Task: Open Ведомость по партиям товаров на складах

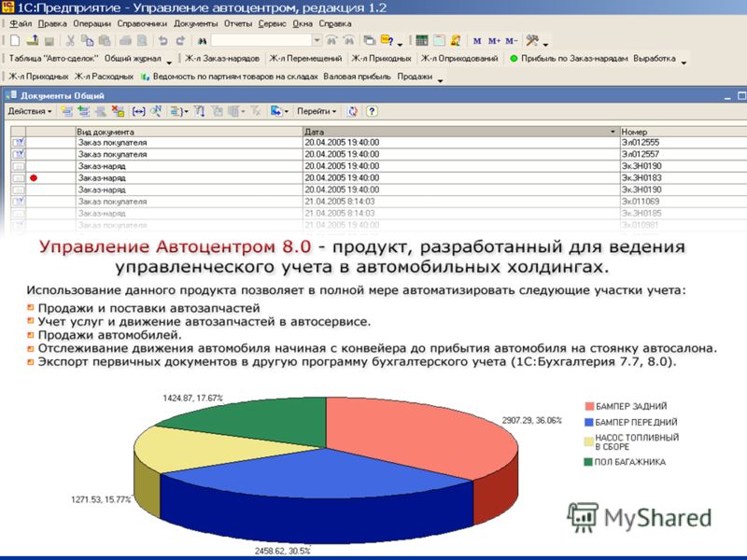Action: pos(230,77)
